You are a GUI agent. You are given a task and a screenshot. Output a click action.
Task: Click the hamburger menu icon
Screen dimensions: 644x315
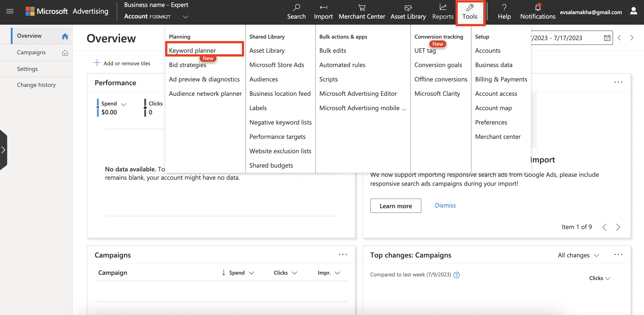click(x=9, y=11)
